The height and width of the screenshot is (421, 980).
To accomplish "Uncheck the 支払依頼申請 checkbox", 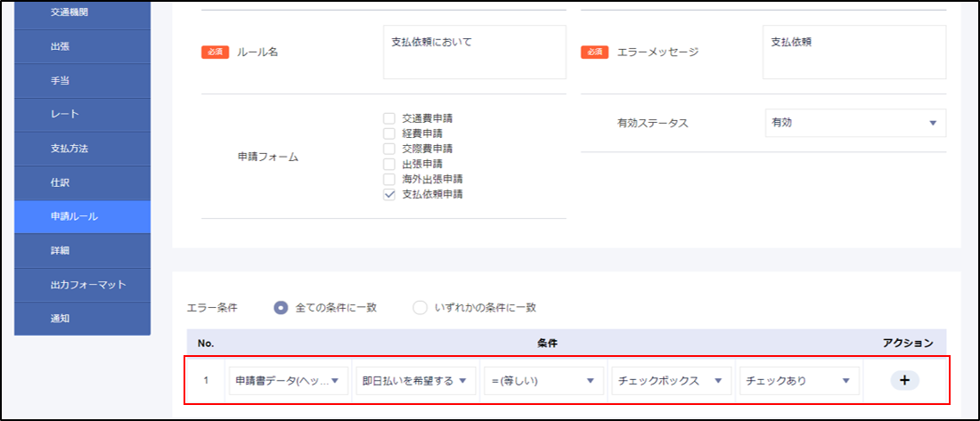I will [389, 194].
